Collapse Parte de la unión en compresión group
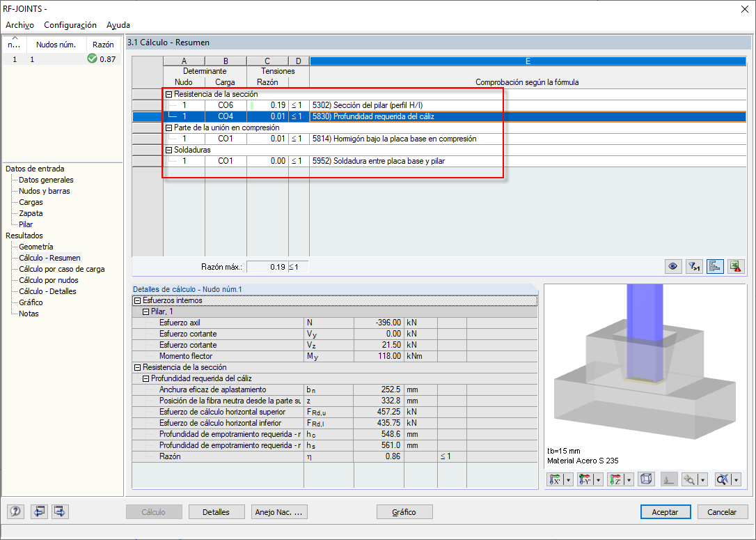 (168, 128)
